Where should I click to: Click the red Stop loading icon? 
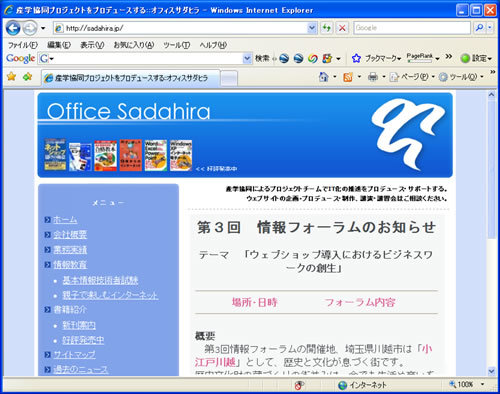click(x=342, y=28)
